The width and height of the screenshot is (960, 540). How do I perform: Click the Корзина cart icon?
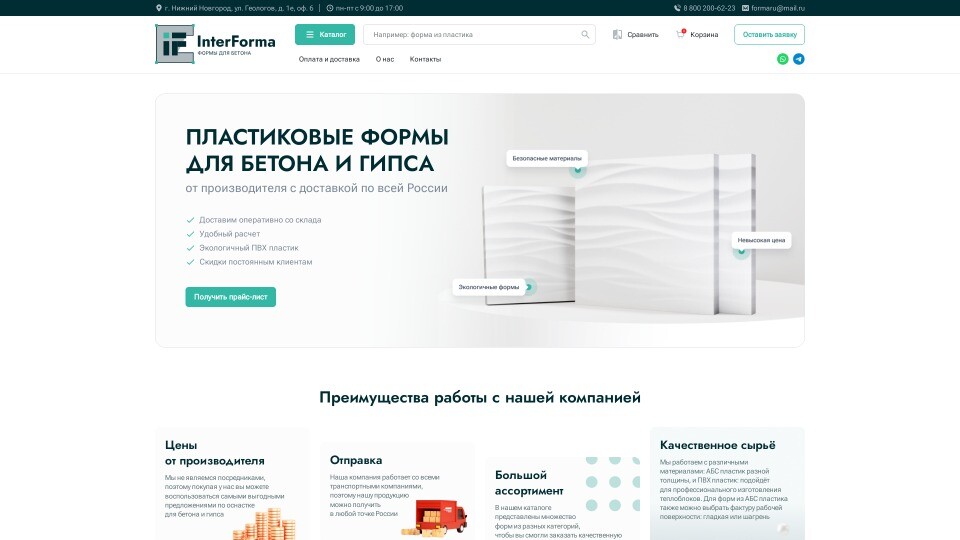point(680,34)
